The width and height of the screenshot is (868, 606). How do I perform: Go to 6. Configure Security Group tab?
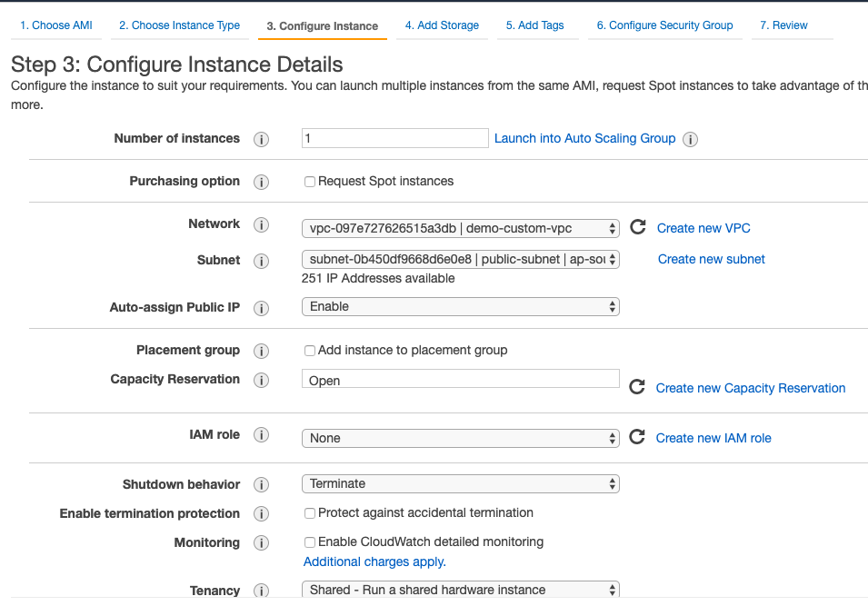664,25
